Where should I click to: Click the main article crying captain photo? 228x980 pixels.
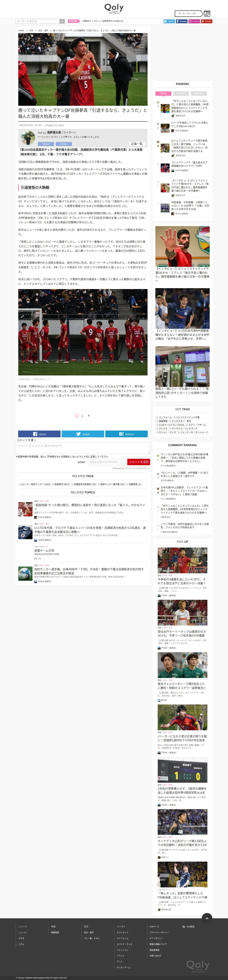[83, 69]
